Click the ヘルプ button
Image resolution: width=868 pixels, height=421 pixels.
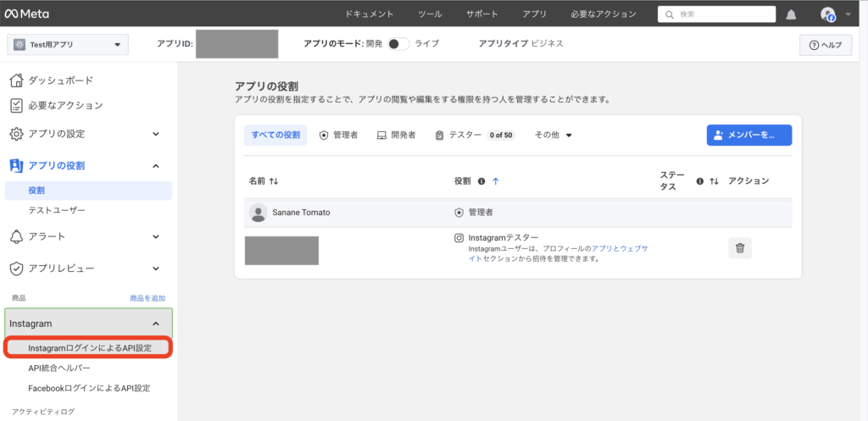pos(826,45)
